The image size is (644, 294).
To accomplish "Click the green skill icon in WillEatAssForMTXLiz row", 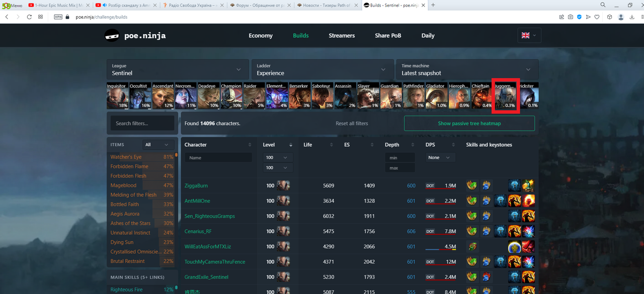I will tap(471, 247).
